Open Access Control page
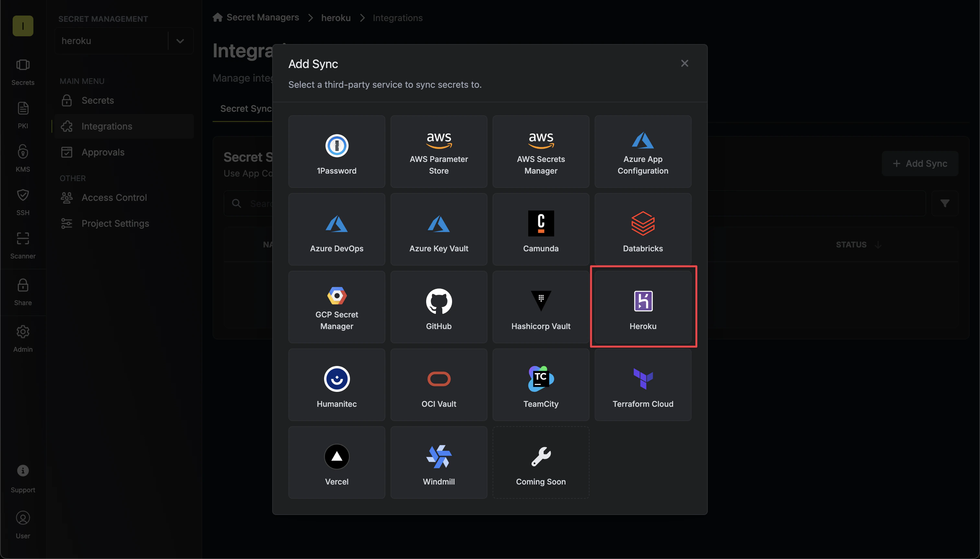Image resolution: width=980 pixels, height=559 pixels. 124,197
